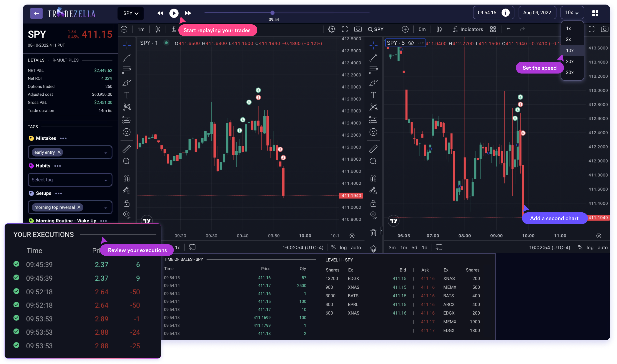
Task: Select the Text tool in right chart toolbar
Action: tap(373, 95)
